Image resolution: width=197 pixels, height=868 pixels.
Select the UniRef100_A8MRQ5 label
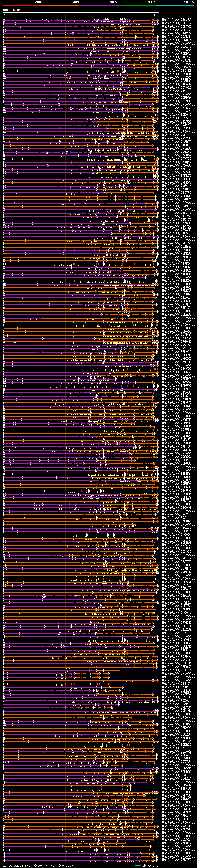pyautogui.click(x=177, y=254)
